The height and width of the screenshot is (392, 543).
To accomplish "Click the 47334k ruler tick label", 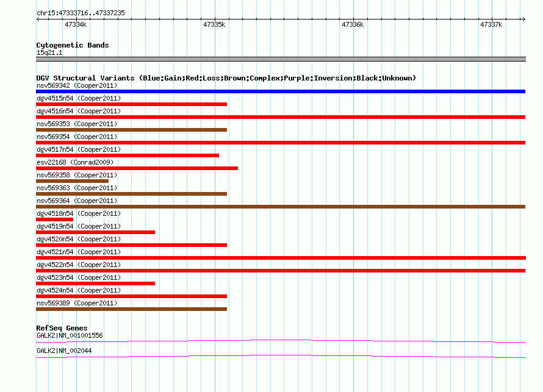I will 76,24.
